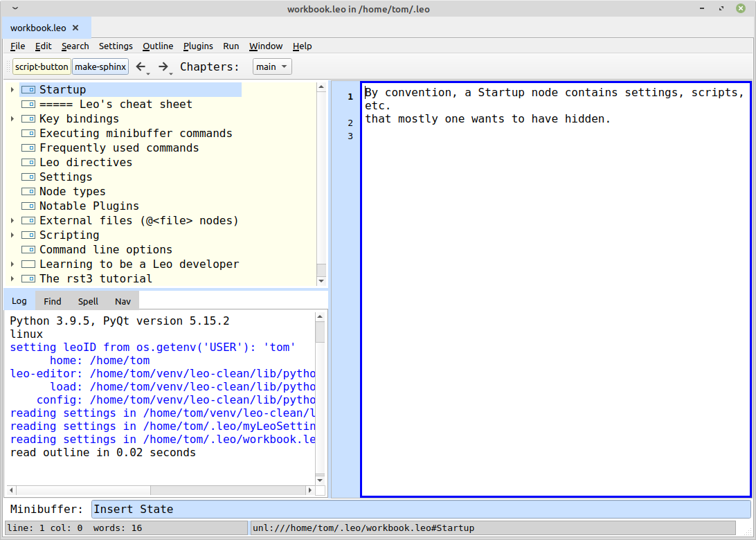Switch to the Nav tab
The image size is (756, 540).
[123, 301]
